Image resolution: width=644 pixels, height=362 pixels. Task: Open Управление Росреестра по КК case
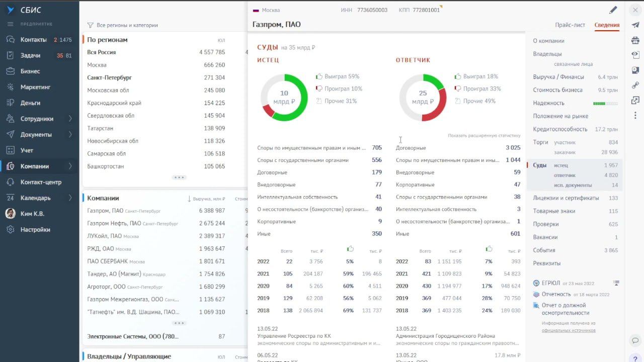click(294, 336)
